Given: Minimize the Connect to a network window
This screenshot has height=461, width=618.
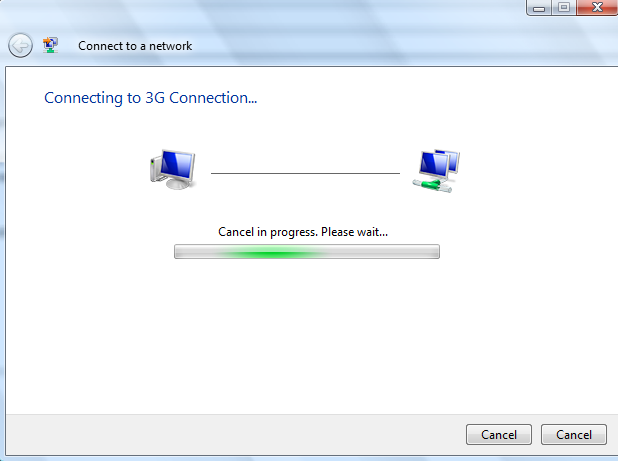Looking at the screenshot, I should click(539, 7).
